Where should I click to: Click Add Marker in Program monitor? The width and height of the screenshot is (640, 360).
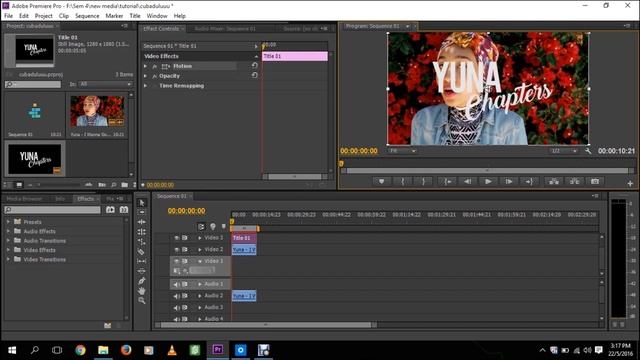[x=381, y=182]
